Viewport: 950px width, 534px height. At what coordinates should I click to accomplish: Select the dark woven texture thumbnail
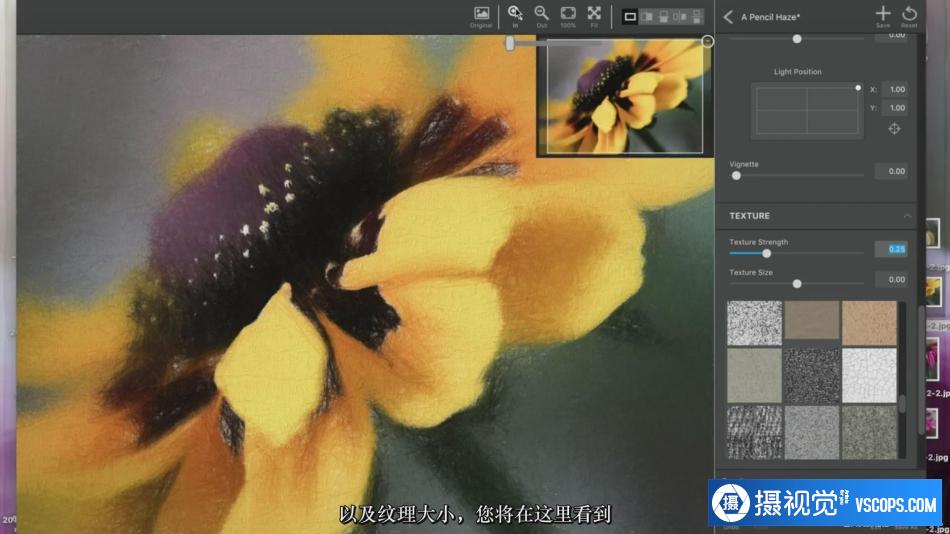coord(754,432)
